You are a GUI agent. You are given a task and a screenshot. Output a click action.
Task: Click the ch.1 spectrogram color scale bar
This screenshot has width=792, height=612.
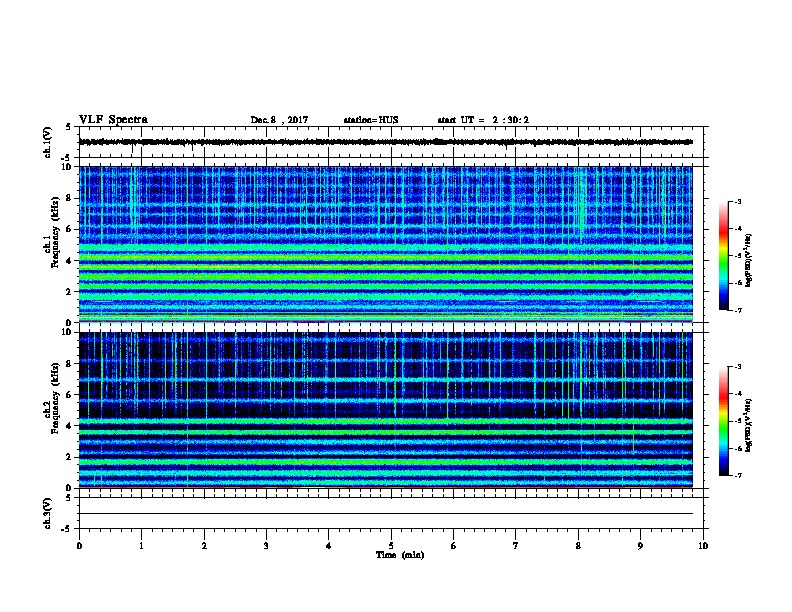point(723,256)
